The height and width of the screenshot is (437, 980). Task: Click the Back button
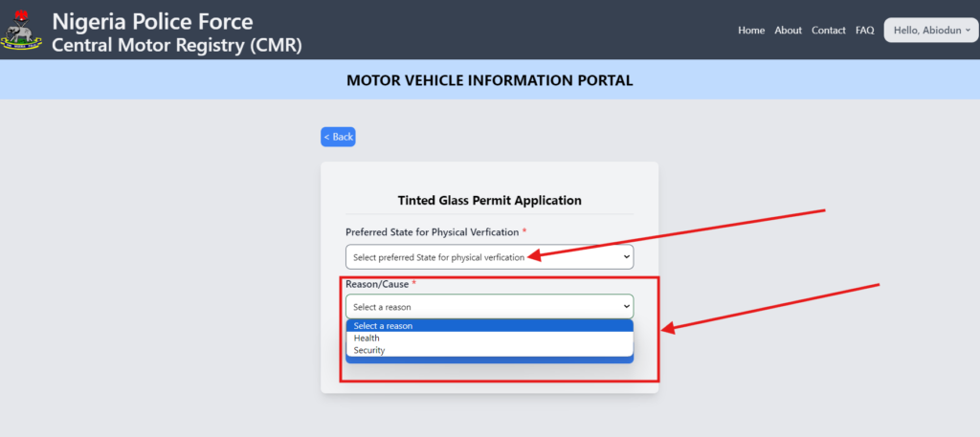[x=338, y=137]
